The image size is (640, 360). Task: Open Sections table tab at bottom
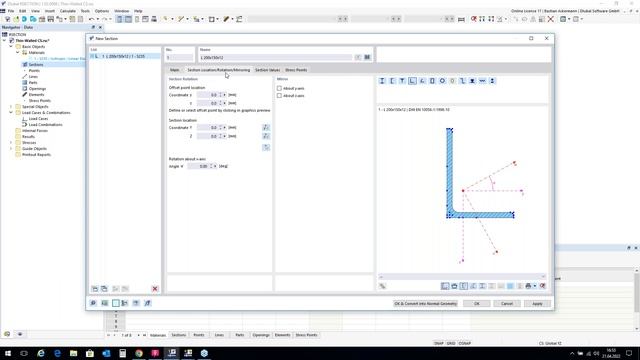pos(178,335)
